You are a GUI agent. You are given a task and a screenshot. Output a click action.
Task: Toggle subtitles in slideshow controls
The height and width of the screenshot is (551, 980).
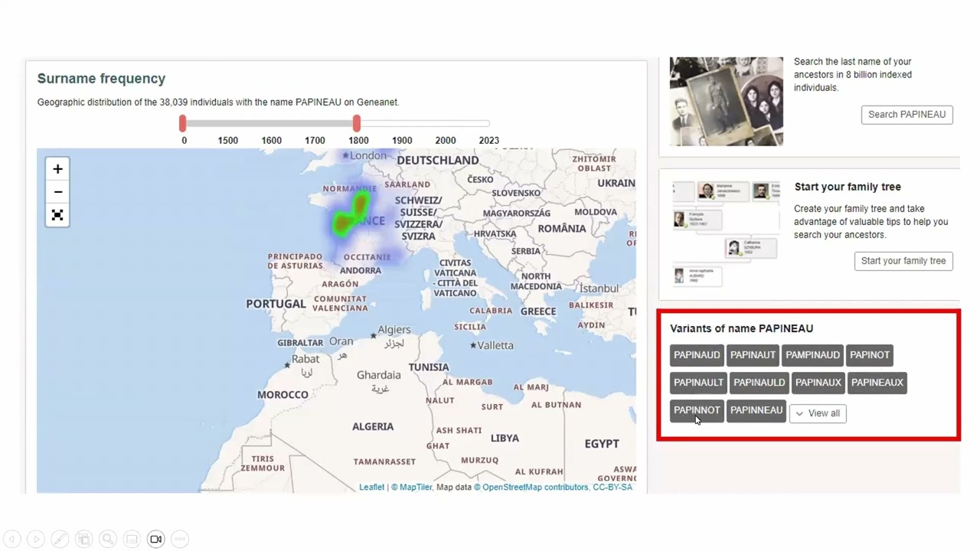point(132,539)
